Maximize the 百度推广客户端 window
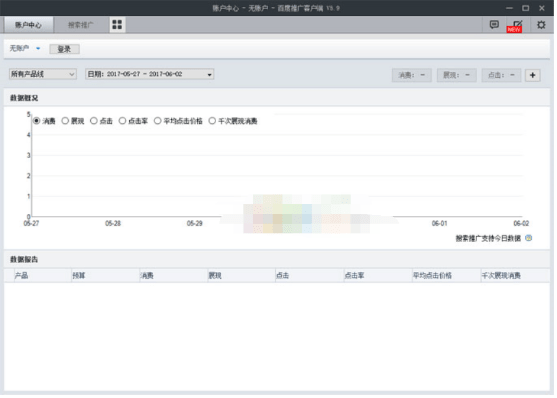This screenshot has height=398, width=557. click(525, 8)
